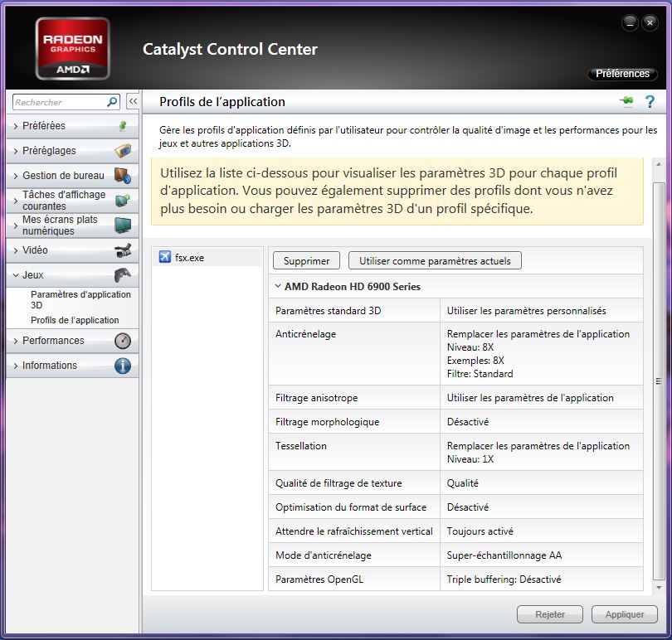672x640 pixels.
Task: Click the Informations blue info icon
Action: point(123,366)
